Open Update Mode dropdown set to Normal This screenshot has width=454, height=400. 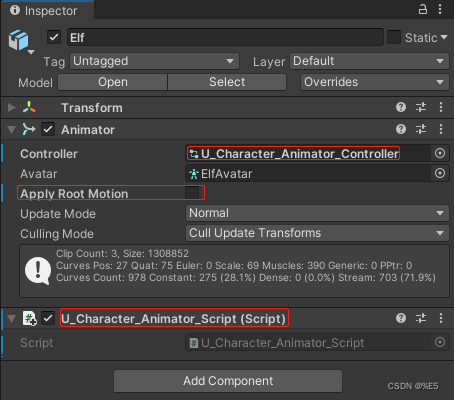317,213
